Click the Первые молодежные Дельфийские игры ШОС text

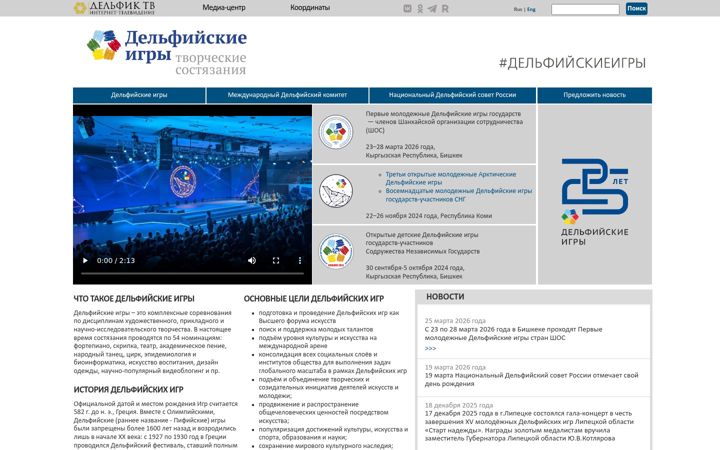(444, 122)
